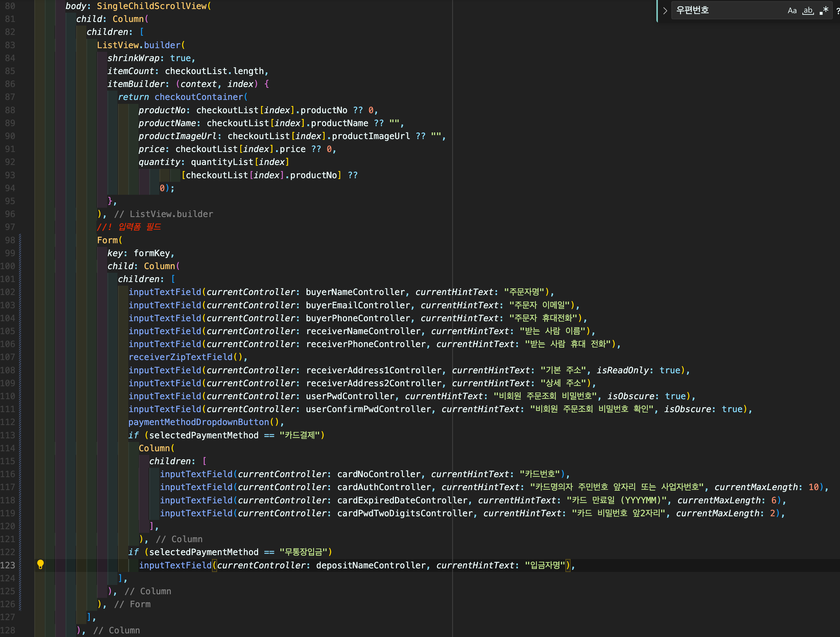
Task: Click depositNameController identifier
Action: point(371,565)
